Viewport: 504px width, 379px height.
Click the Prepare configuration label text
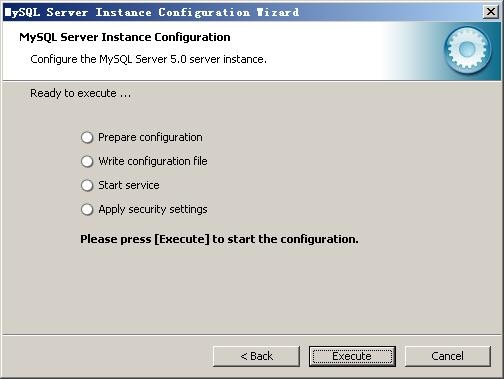(x=150, y=137)
